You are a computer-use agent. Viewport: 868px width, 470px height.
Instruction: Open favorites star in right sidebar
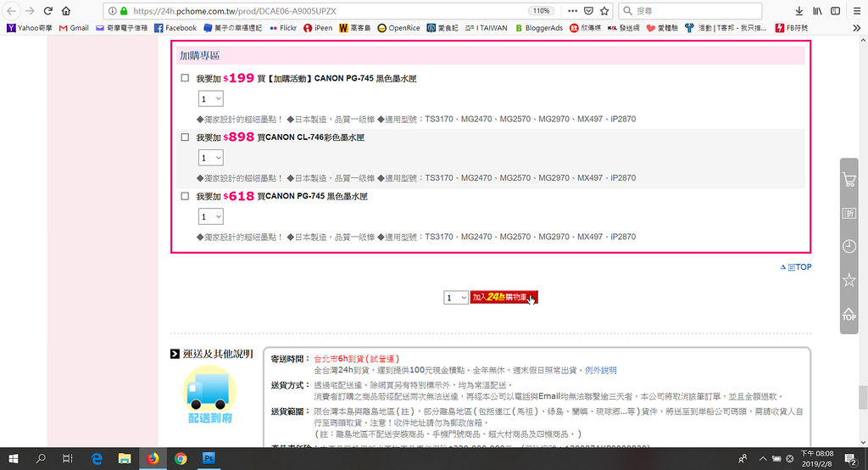pos(849,280)
